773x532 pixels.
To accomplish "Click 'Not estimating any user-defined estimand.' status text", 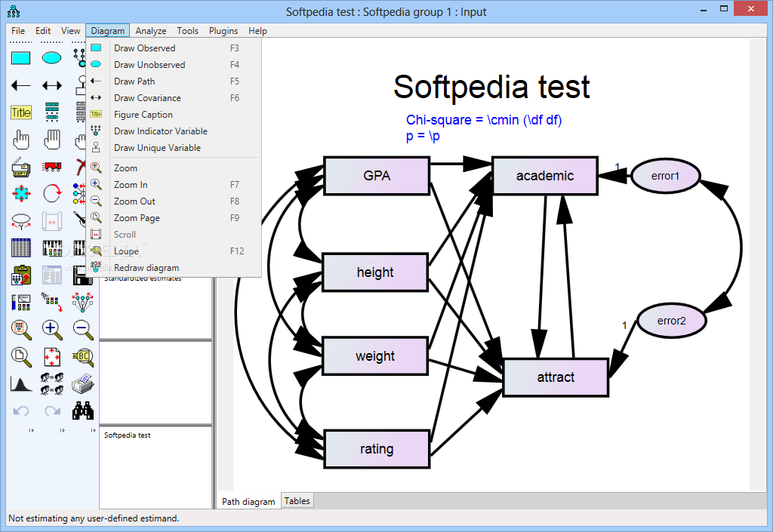I will (94, 518).
